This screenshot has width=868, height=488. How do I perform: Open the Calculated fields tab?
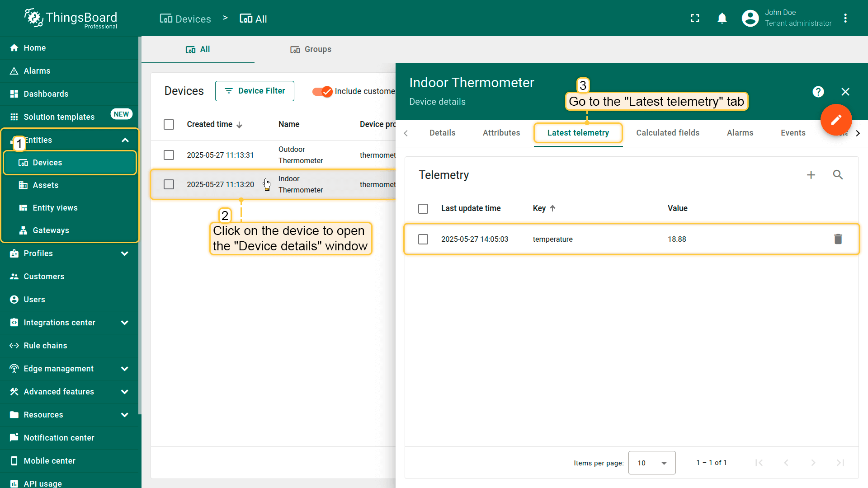pos(667,133)
